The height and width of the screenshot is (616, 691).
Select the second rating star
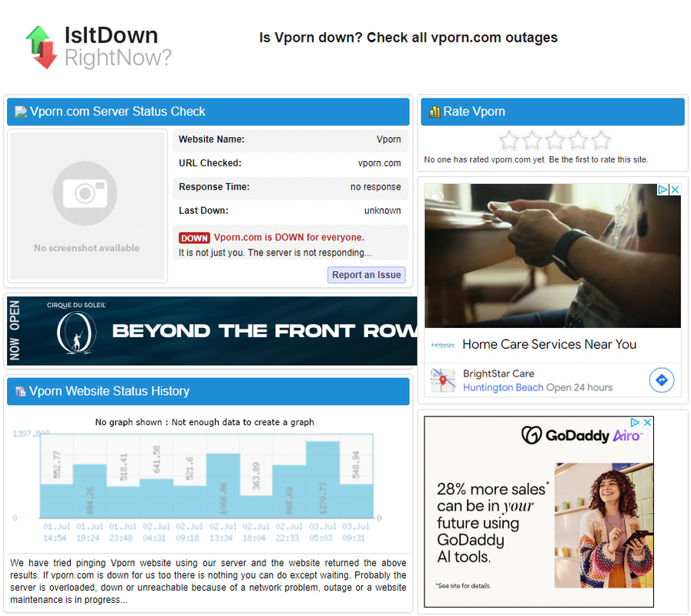click(532, 141)
